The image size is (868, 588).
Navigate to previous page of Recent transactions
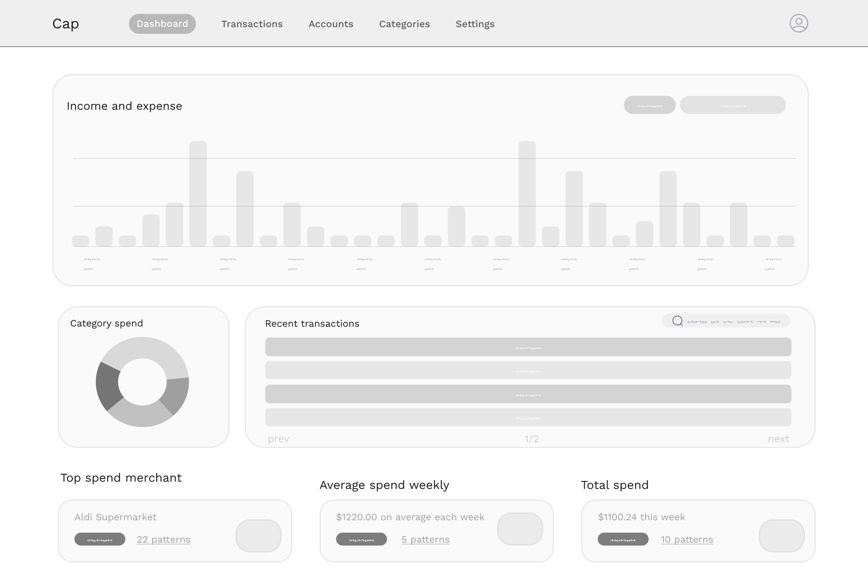(278, 438)
